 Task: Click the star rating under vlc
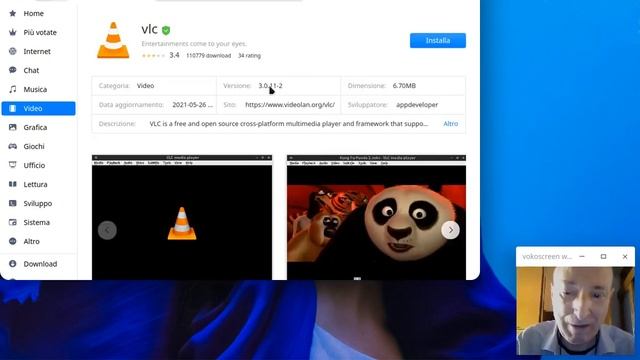click(x=153, y=56)
